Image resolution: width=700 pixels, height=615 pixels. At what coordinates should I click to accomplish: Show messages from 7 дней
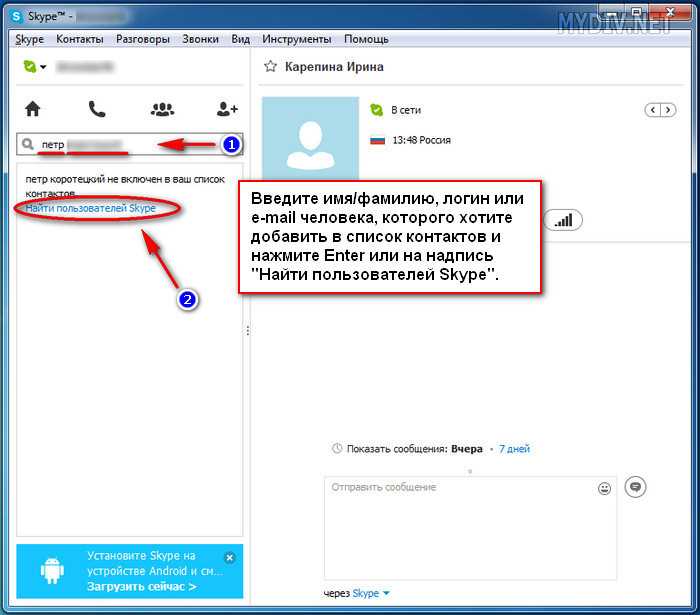click(x=514, y=449)
